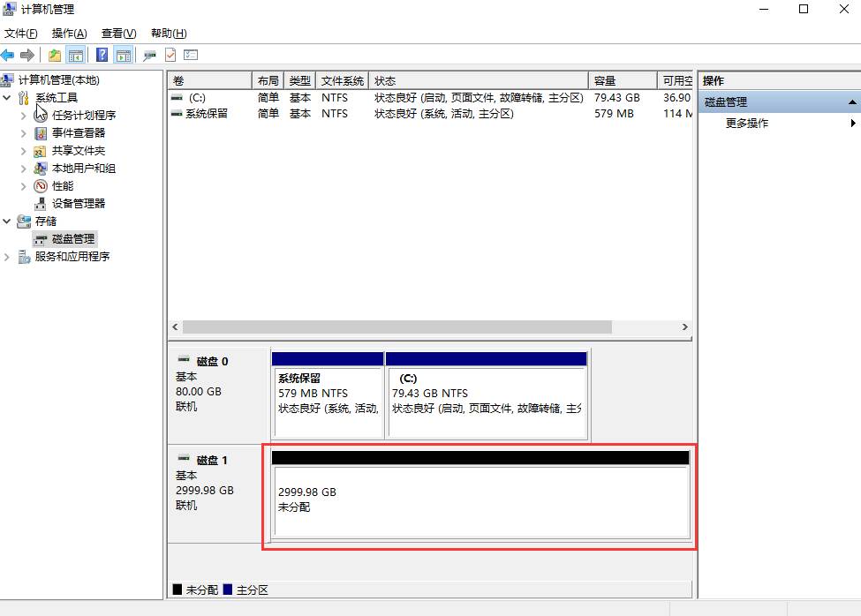Viewport: 861px width, 616px height.
Task: Click the checkmark document Properties icon
Action: tap(170, 55)
